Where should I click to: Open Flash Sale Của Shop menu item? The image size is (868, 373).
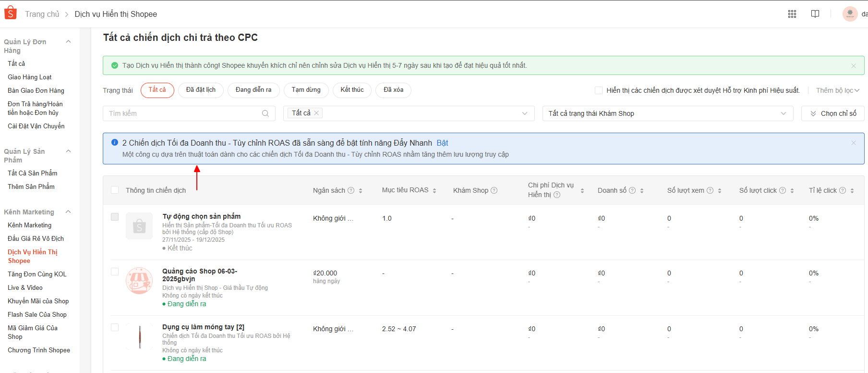(x=37, y=314)
